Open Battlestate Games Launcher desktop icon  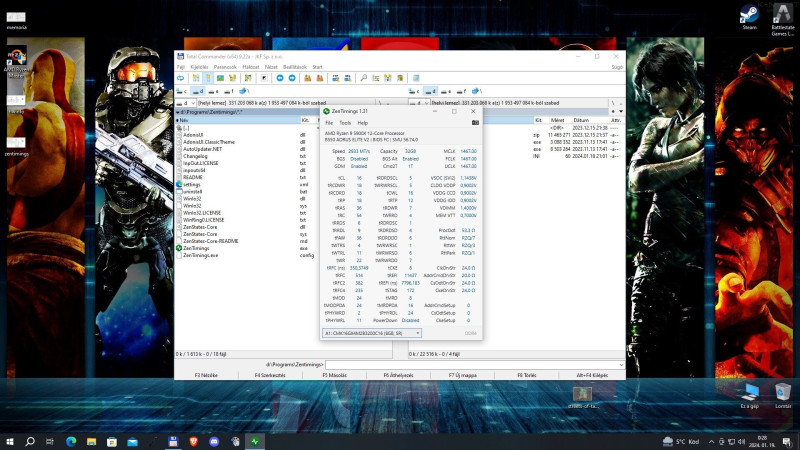783,19
